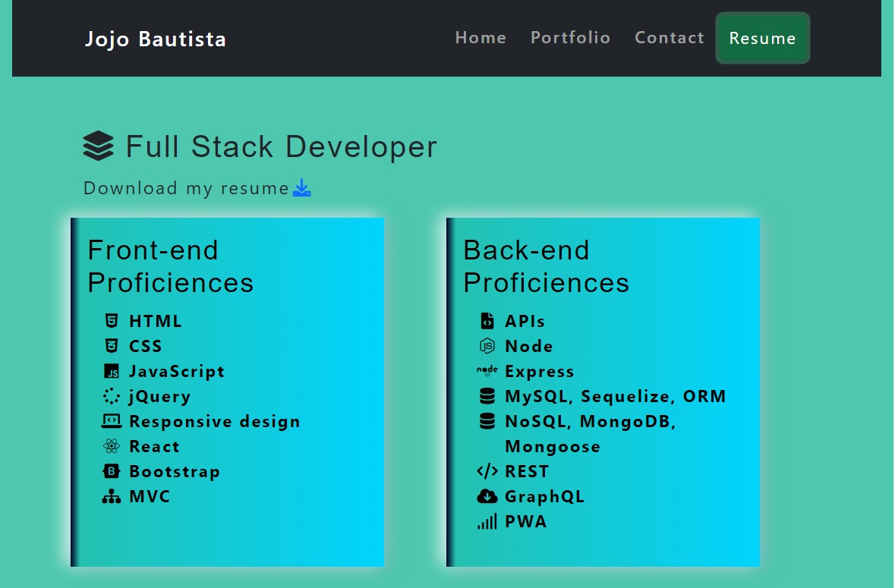Open the Home navigation link
Image resolution: width=895 pixels, height=588 pixels.
(x=481, y=38)
